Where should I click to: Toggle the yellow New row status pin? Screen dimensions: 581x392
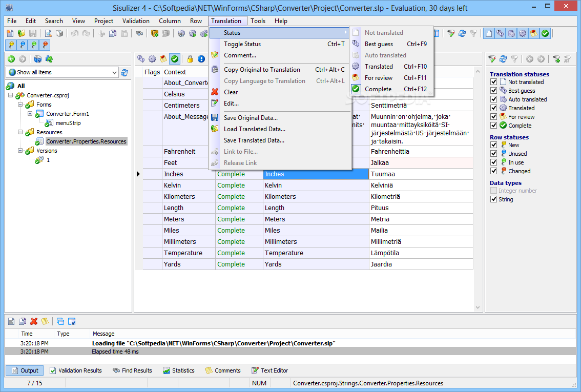click(11, 45)
